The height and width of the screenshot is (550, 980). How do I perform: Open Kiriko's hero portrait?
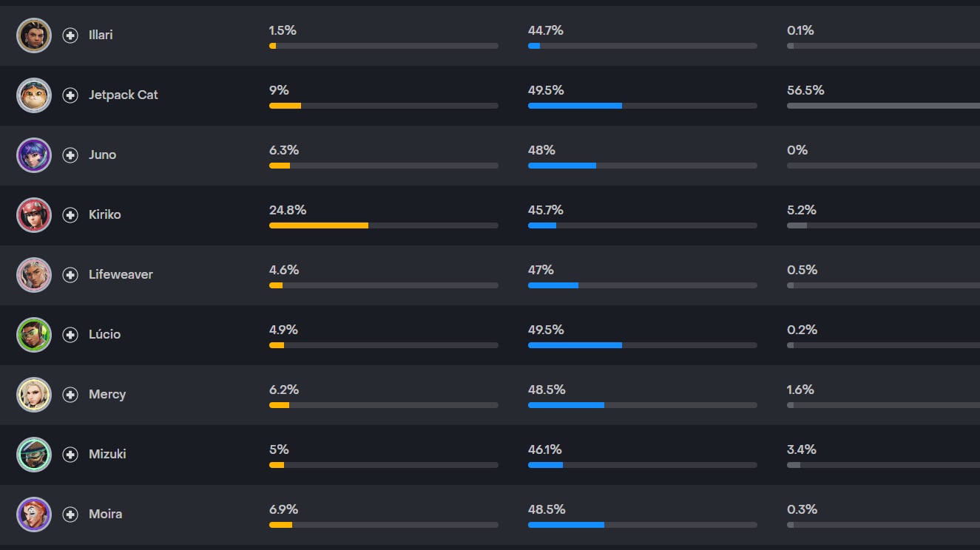pos(34,215)
